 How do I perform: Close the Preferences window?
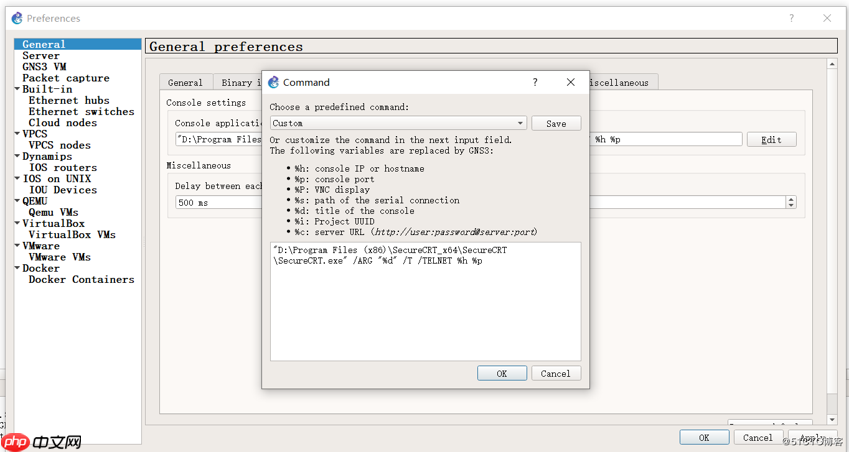click(x=827, y=18)
